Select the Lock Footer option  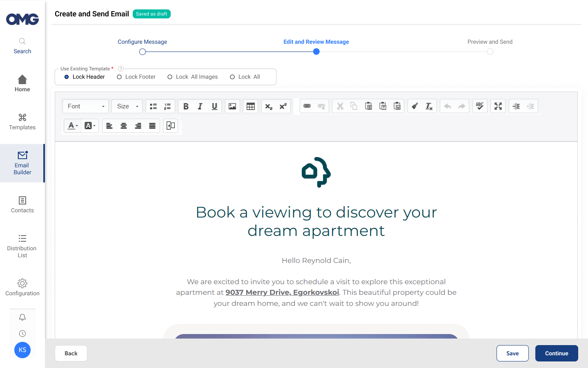point(119,77)
